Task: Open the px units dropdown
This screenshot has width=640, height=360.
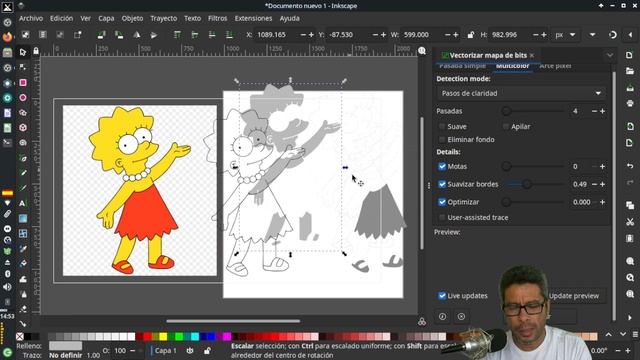Action: pos(565,35)
